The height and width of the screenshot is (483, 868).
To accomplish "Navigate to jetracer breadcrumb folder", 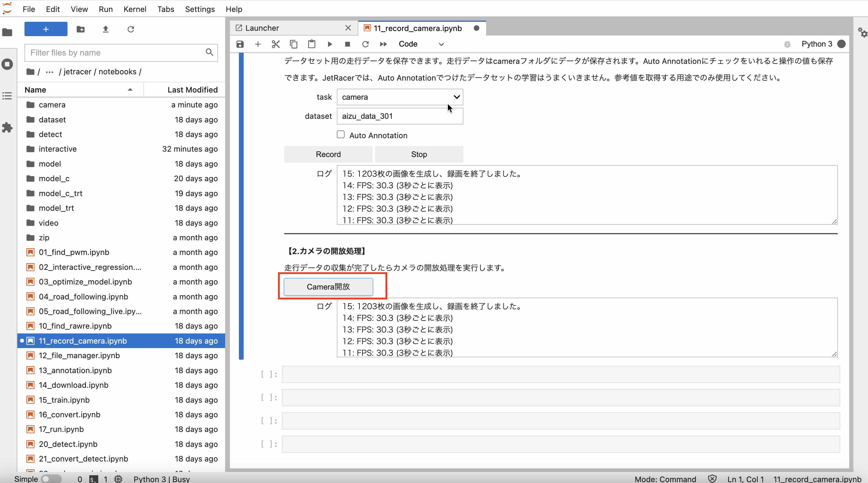I will [x=77, y=72].
